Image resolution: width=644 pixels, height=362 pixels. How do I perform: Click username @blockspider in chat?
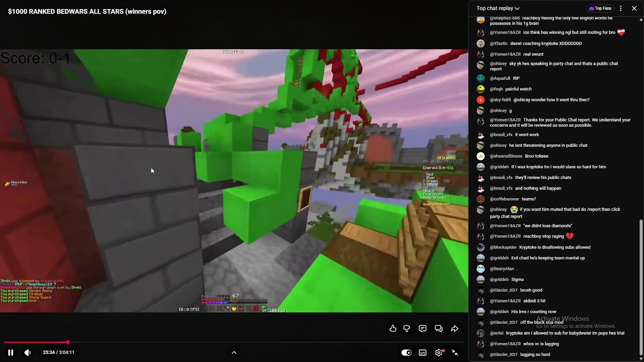tap(503, 247)
